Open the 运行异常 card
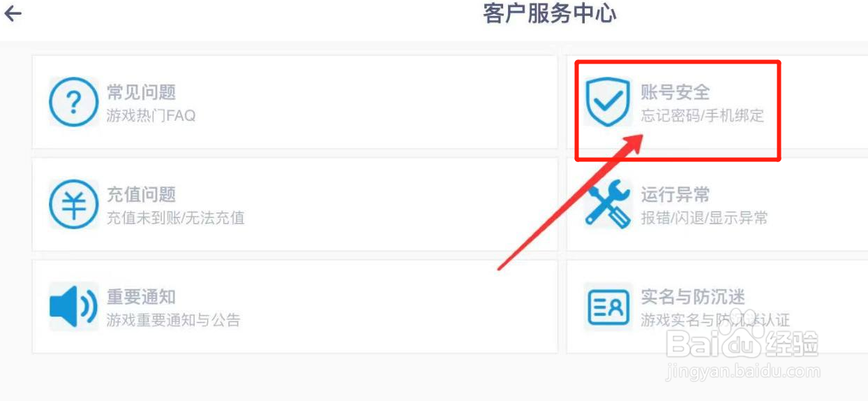The height and width of the screenshot is (401, 868). [x=717, y=205]
